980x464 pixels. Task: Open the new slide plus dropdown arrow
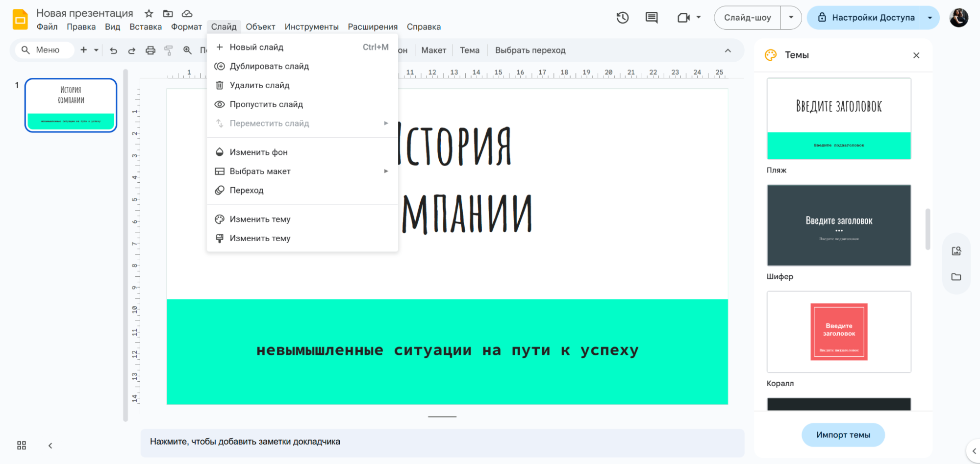coord(96,50)
